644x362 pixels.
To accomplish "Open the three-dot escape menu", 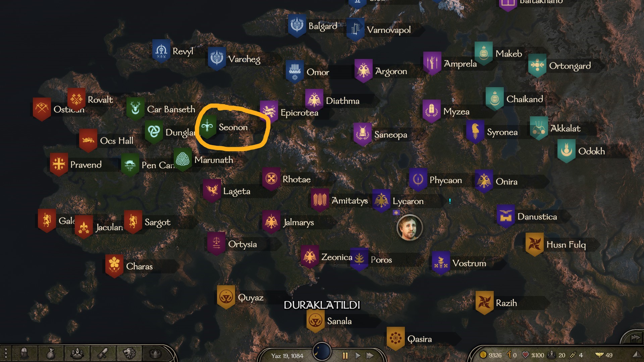I will 5,354.
